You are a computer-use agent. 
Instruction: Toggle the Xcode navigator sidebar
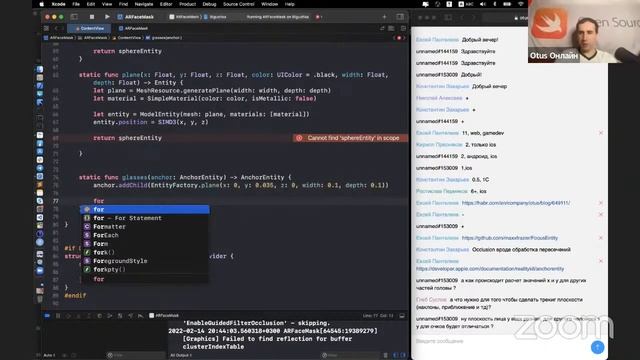74,17
